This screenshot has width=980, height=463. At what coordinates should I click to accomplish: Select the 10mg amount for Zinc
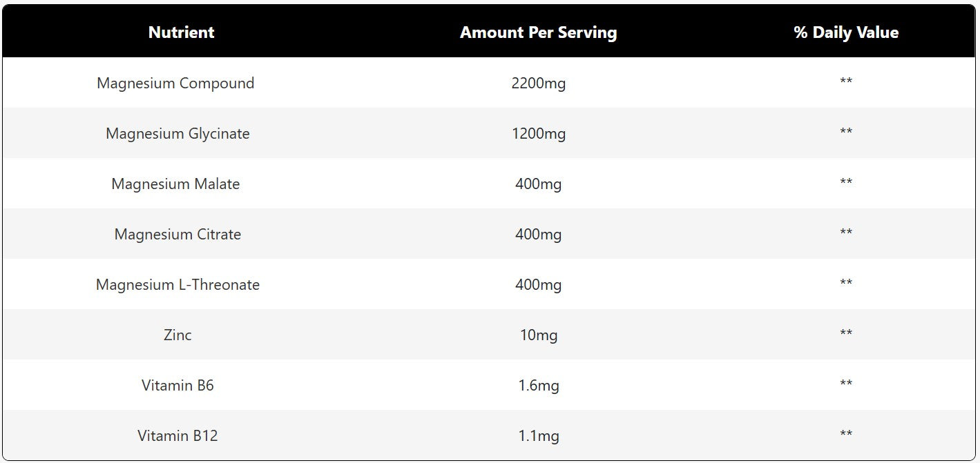point(538,335)
